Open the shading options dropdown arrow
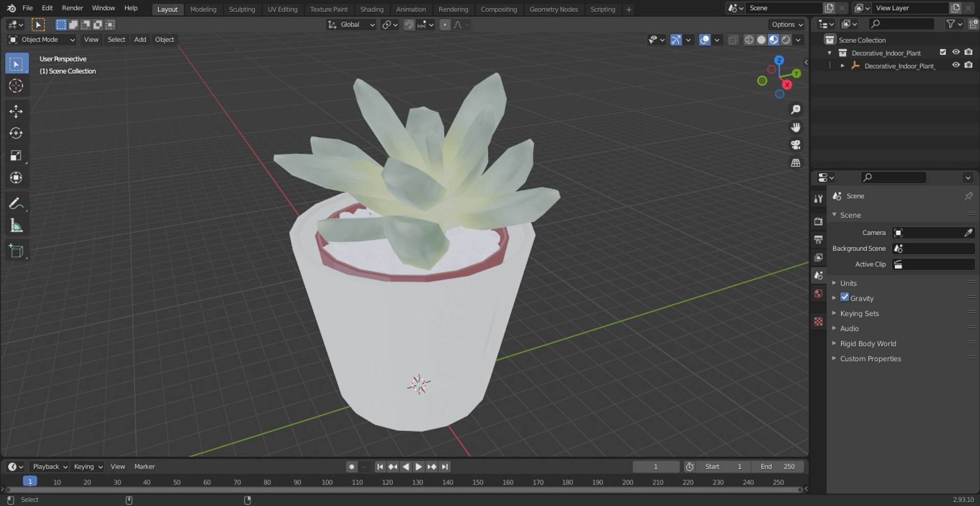The image size is (980, 506). coord(798,40)
